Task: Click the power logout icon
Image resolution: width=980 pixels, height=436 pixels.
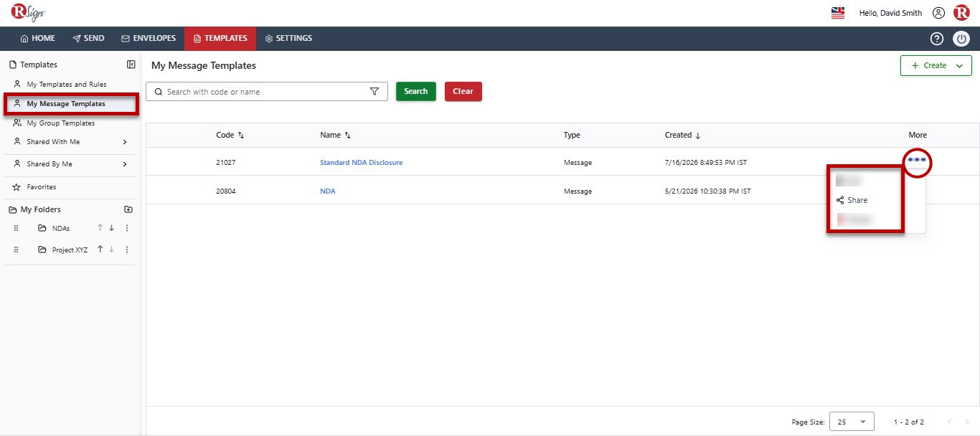Action: pos(961,39)
